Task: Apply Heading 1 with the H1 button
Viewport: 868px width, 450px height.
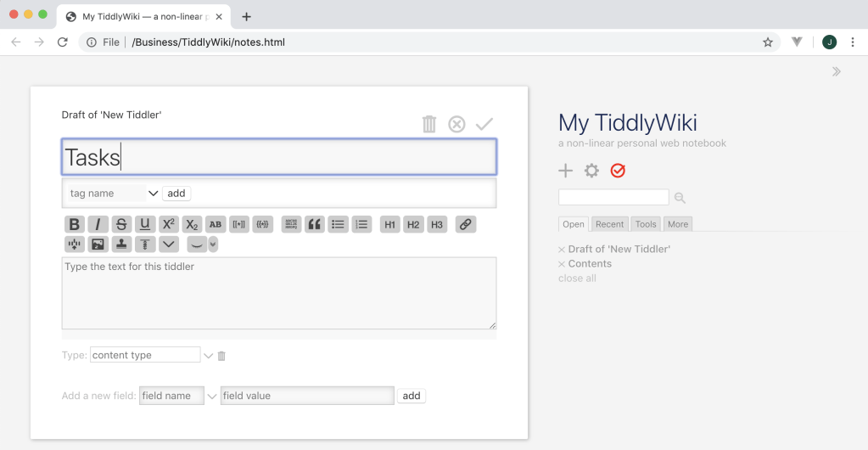Action: point(389,224)
